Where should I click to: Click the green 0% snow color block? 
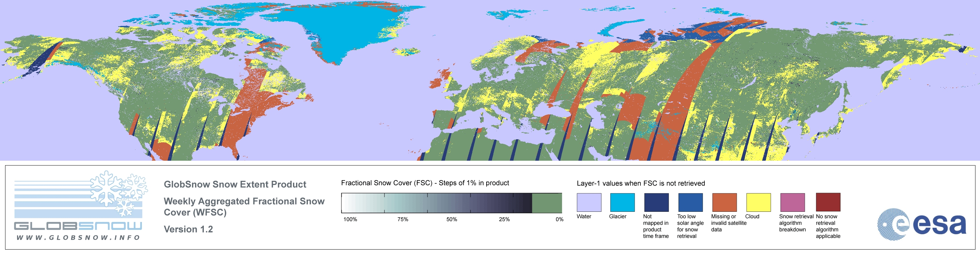coord(547,203)
